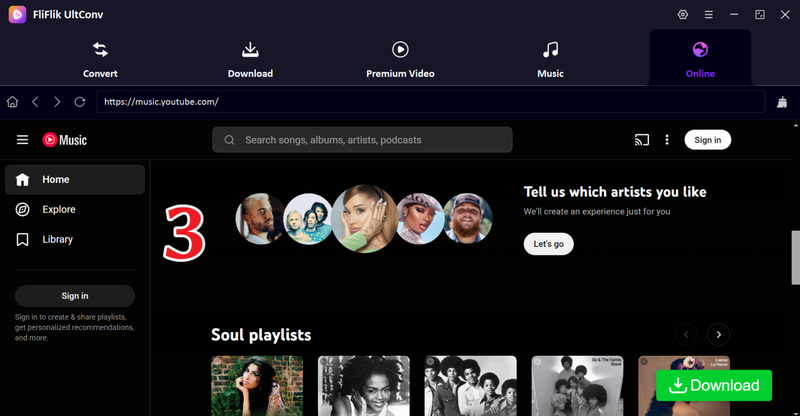Select Home in the sidebar
This screenshot has height=416, width=800.
click(x=75, y=180)
